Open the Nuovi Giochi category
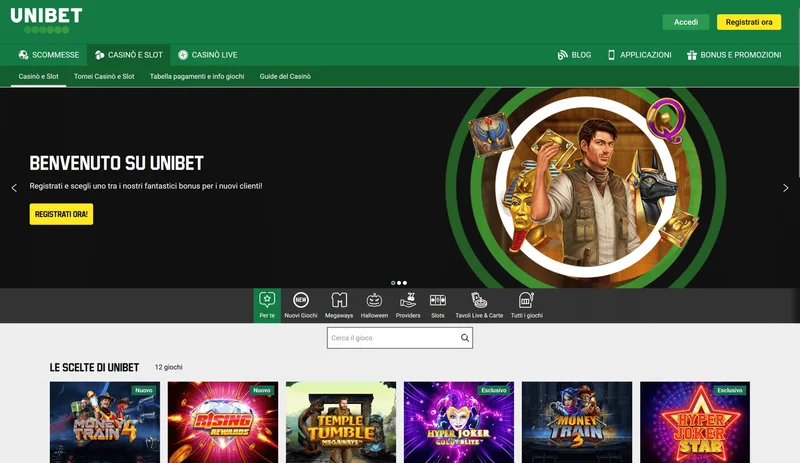Viewport: 800px width, 463px height. pos(301,305)
